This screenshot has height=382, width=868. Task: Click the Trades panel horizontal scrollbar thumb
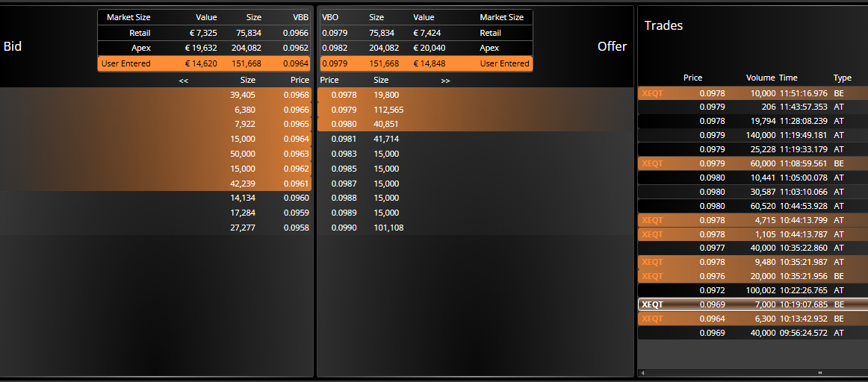pos(820,373)
